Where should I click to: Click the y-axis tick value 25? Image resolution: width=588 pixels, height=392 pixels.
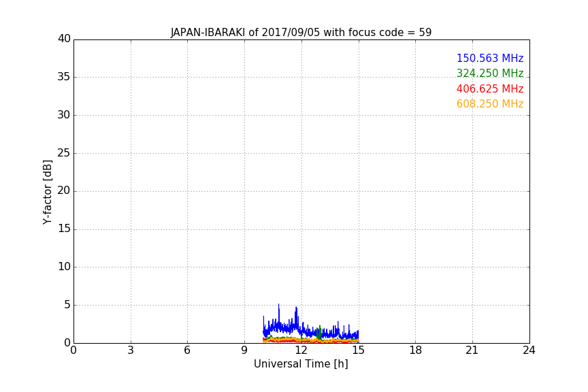coord(64,152)
